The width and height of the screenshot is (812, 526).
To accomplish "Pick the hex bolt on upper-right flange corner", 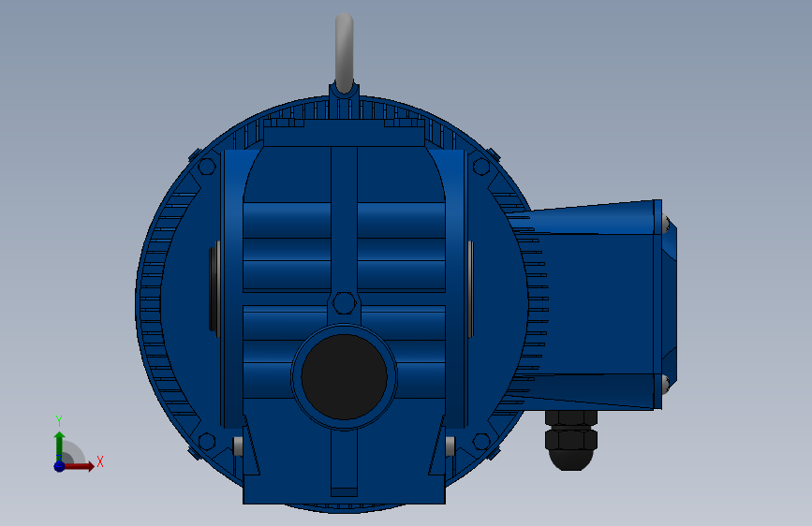I will coord(481,167).
